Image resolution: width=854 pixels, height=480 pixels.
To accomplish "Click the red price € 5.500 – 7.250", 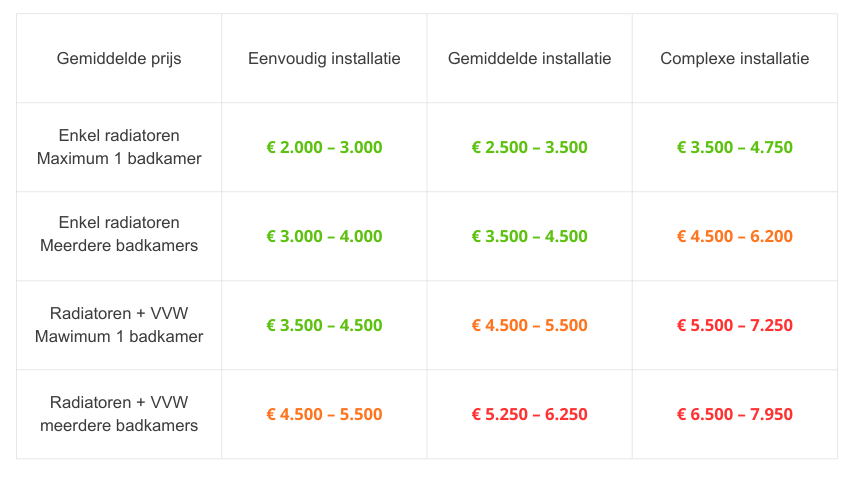I will [x=734, y=326].
